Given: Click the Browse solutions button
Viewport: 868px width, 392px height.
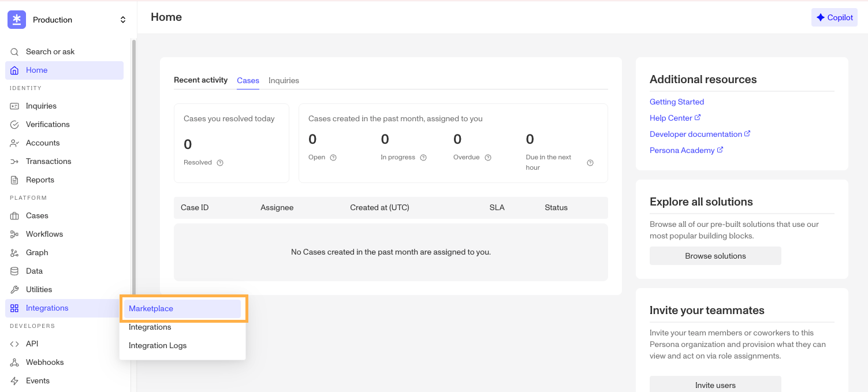Looking at the screenshot, I should click(x=715, y=256).
